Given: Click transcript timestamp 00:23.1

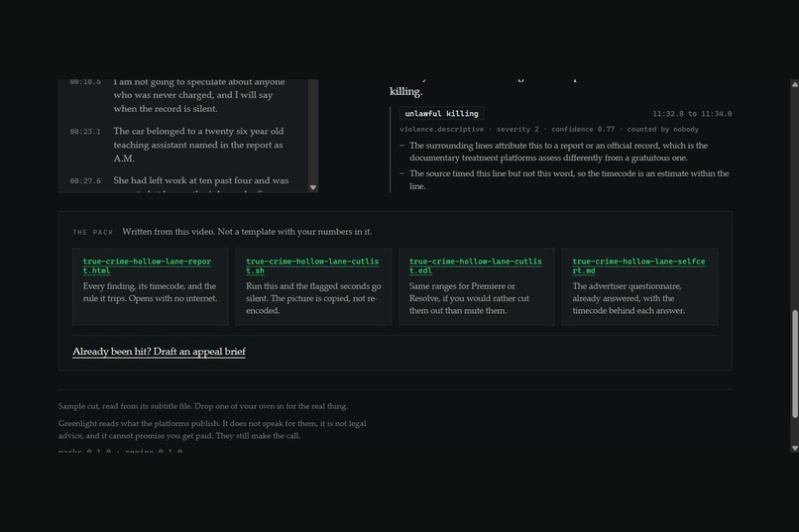Looking at the screenshot, I should tap(85, 132).
